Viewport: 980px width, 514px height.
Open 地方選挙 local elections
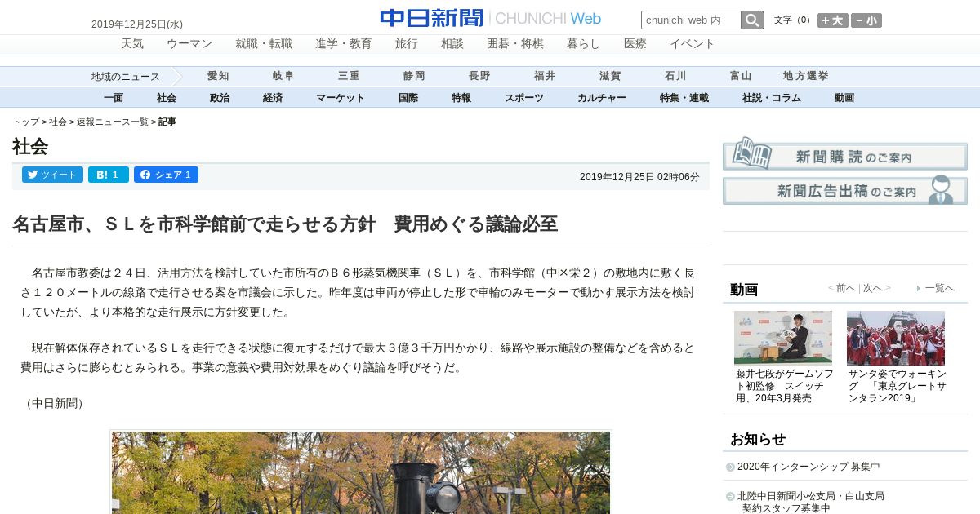click(x=806, y=76)
